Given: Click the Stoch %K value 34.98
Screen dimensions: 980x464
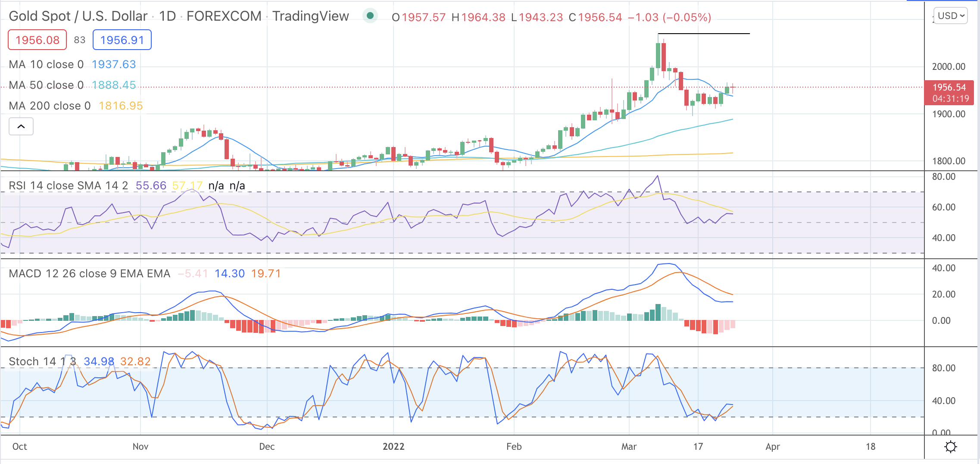Looking at the screenshot, I should coord(99,361).
